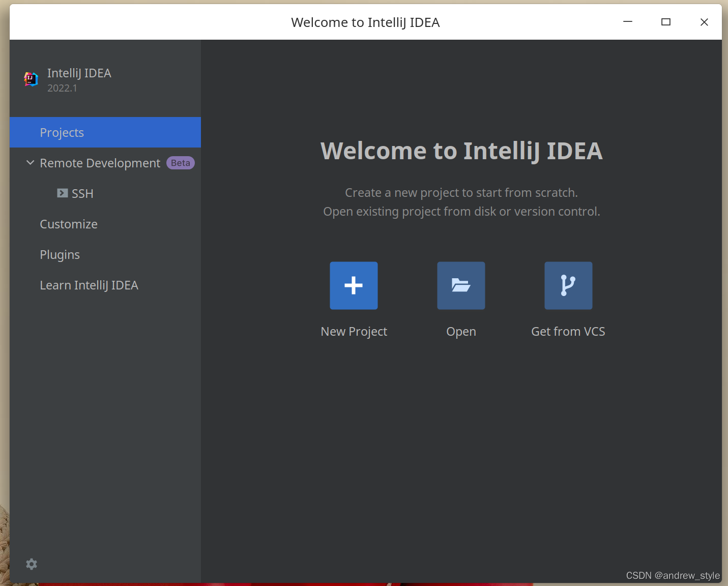Viewport: 728px width, 586px height.
Task: Open the SSH remote option
Action: (105, 193)
